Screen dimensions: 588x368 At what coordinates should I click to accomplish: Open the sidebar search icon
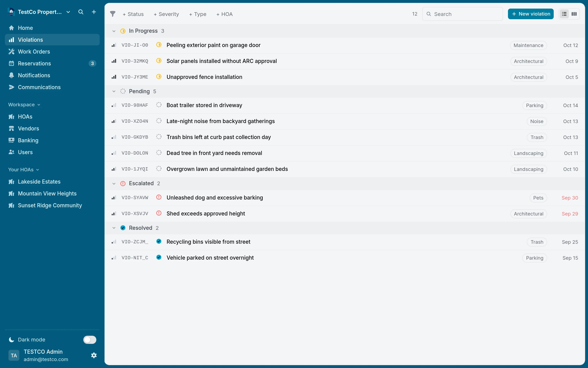tap(81, 12)
